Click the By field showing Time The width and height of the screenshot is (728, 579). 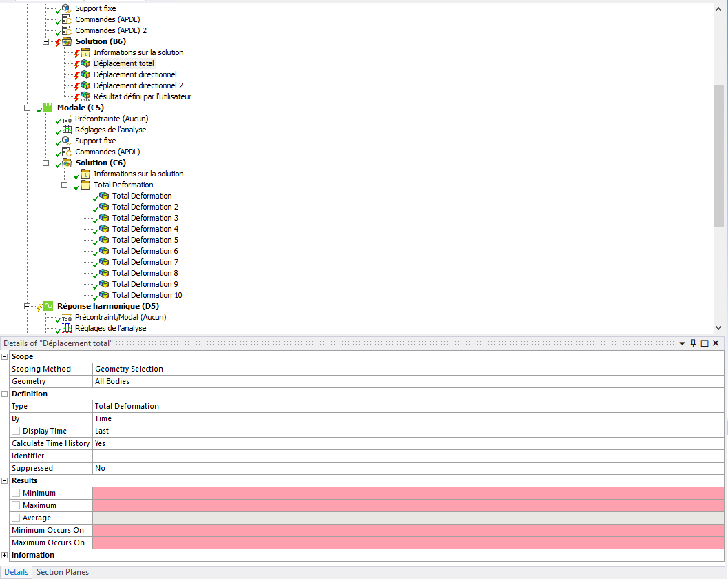pos(408,418)
